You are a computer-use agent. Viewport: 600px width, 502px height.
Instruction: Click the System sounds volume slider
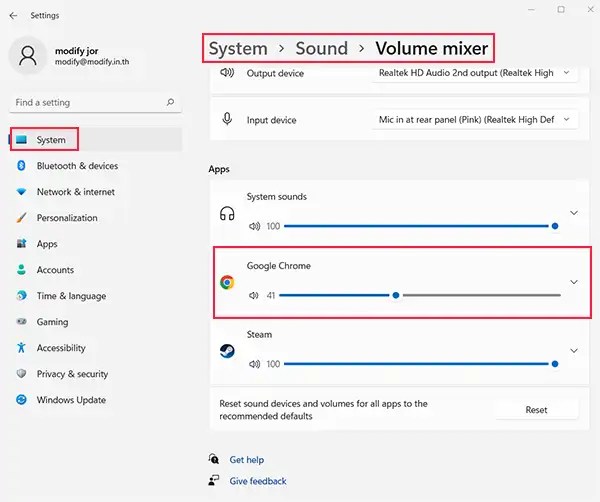pyautogui.click(x=420, y=226)
